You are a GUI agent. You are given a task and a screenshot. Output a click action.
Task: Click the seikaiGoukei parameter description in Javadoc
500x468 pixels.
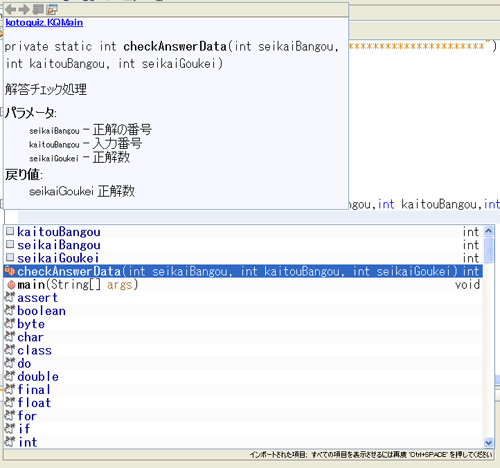click(80, 157)
